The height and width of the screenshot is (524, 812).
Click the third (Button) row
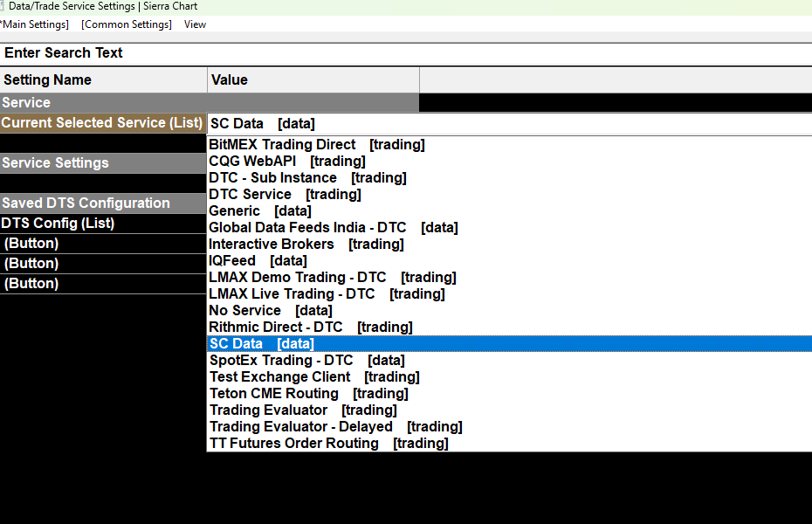click(103, 284)
